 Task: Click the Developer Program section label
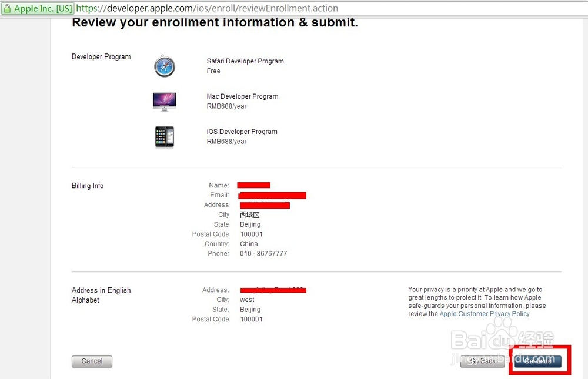pos(101,57)
